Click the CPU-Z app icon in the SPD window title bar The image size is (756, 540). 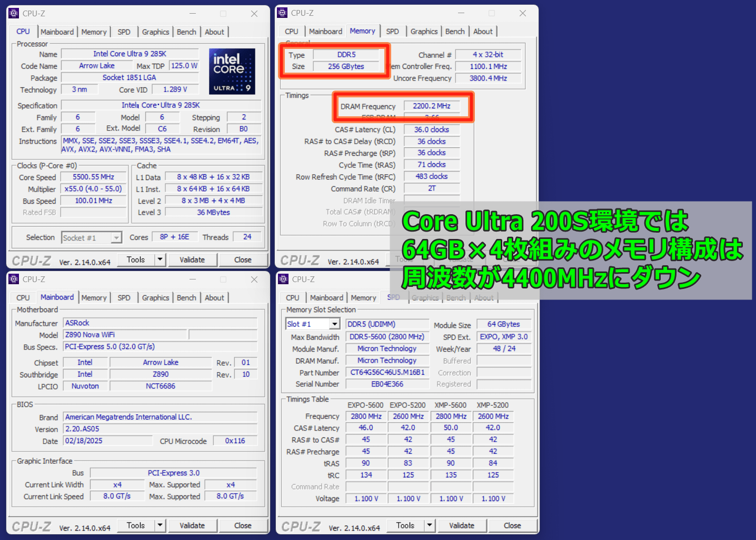(284, 279)
